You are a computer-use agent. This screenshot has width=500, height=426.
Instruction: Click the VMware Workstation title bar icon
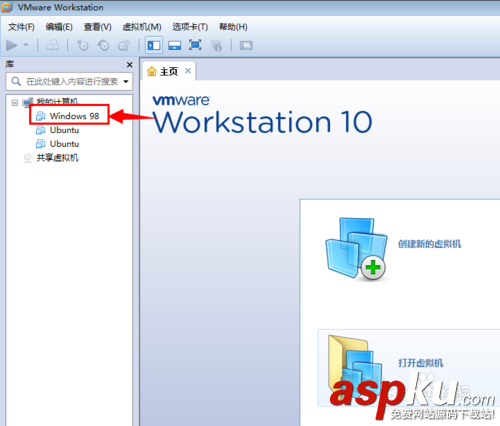[x=7, y=7]
